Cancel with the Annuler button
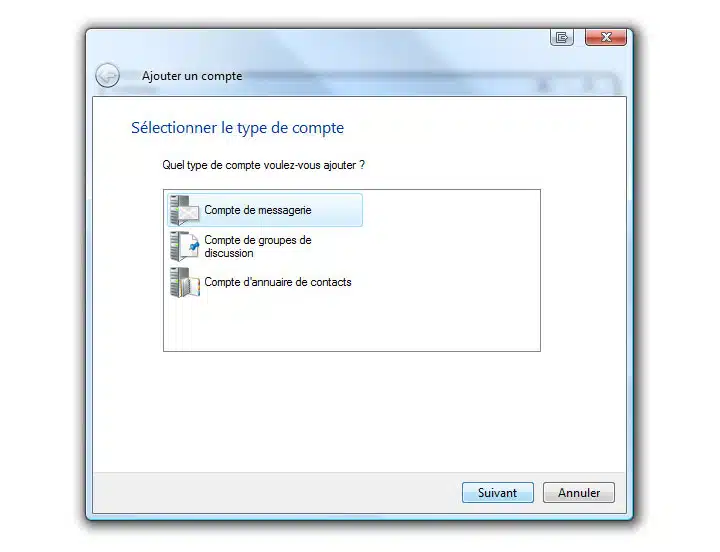Image resolution: width=720 pixels, height=552 pixels. click(579, 493)
